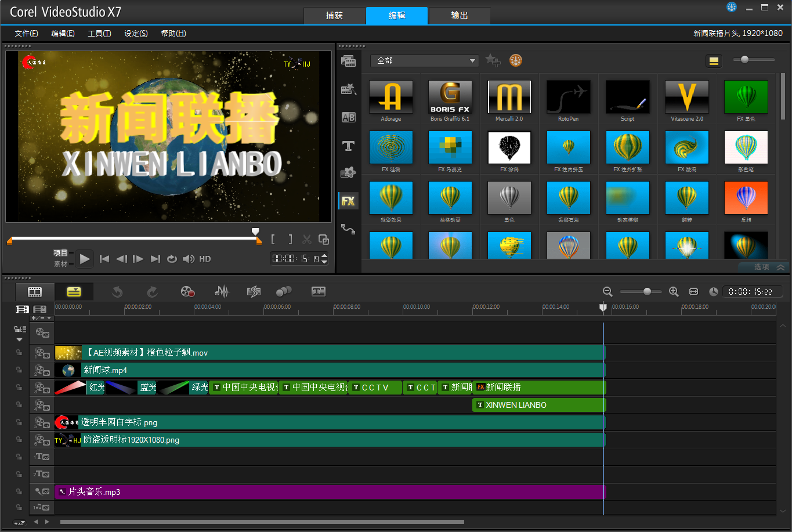Open the 全部 filter category dropdown

tap(424, 60)
